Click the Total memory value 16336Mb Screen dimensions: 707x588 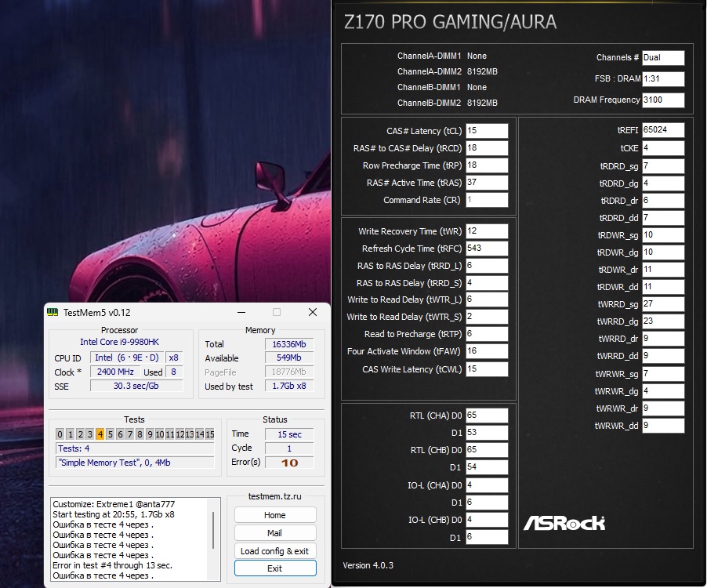point(289,344)
